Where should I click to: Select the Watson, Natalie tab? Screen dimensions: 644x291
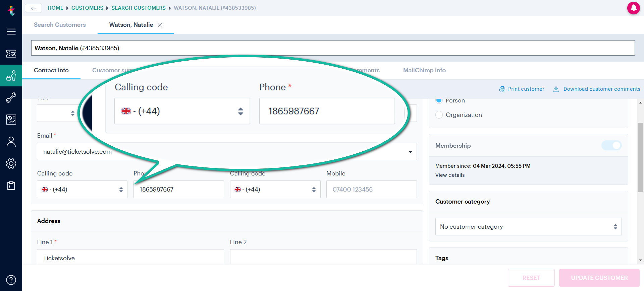point(131,25)
